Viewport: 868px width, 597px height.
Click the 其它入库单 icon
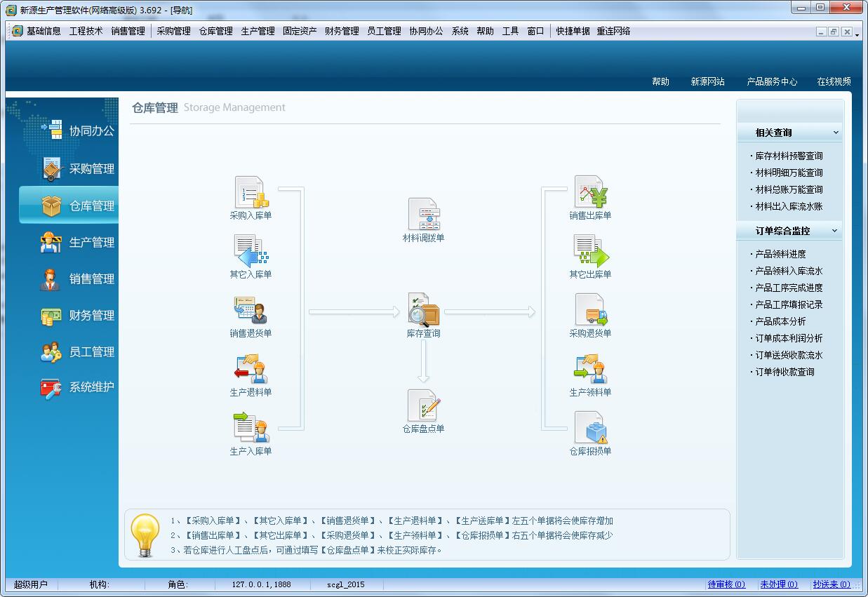coord(251,252)
